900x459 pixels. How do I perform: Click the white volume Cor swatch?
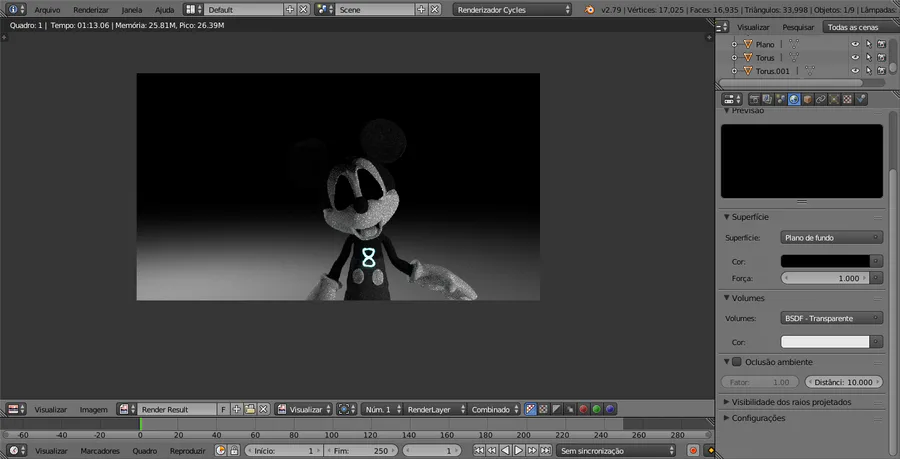[825, 342]
